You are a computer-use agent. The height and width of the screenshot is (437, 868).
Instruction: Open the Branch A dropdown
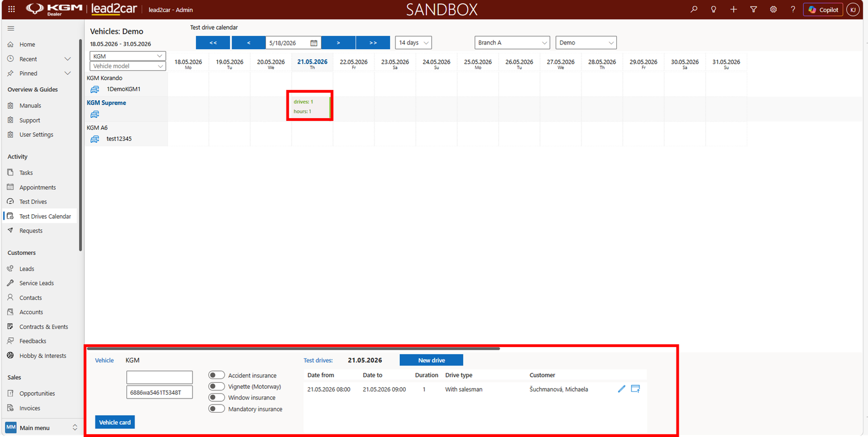click(512, 43)
